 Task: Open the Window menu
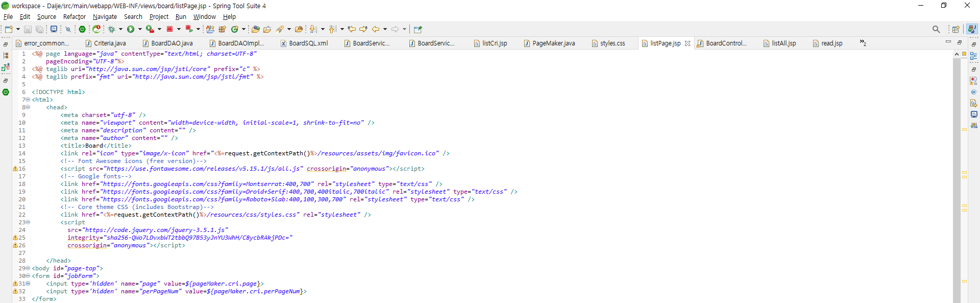click(x=204, y=17)
